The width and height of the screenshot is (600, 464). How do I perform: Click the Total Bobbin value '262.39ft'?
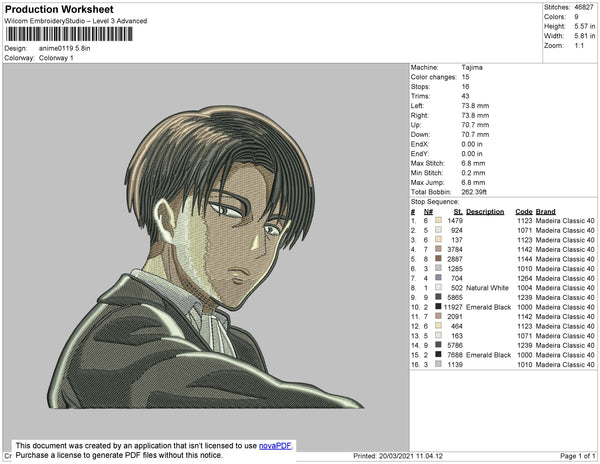pyautogui.click(x=474, y=192)
